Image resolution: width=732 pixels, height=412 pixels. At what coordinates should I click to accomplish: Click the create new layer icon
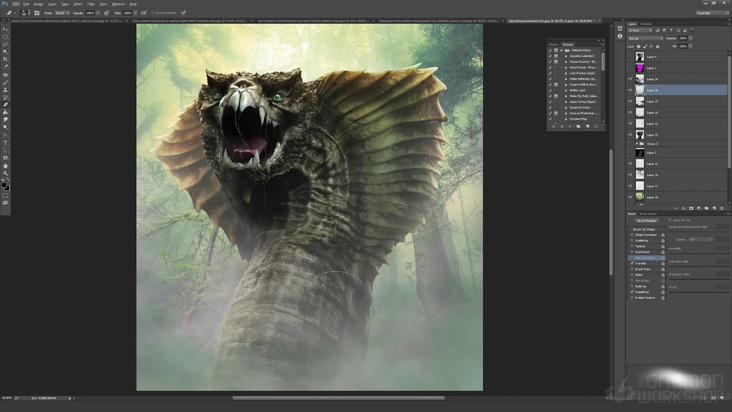coord(714,208)
